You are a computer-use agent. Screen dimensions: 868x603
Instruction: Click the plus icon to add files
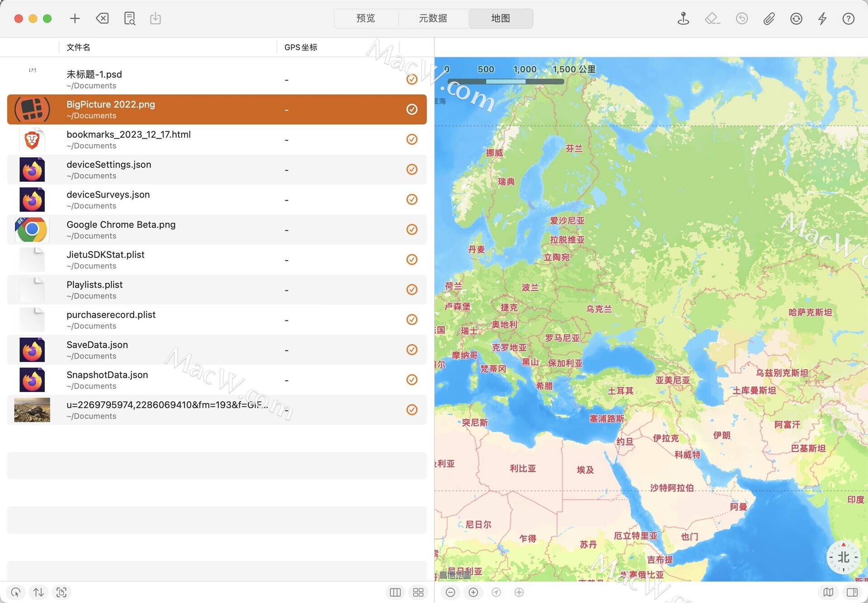pos(75,18)
